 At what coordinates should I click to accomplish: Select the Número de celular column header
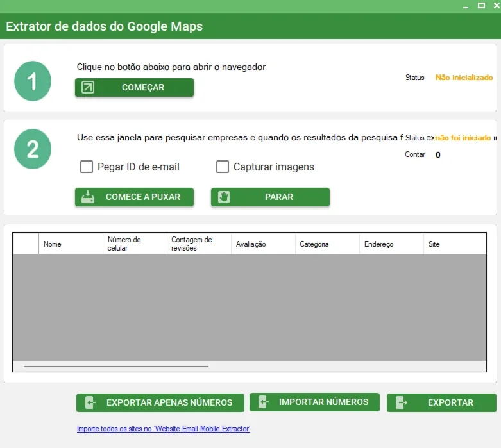pos(135,244)
